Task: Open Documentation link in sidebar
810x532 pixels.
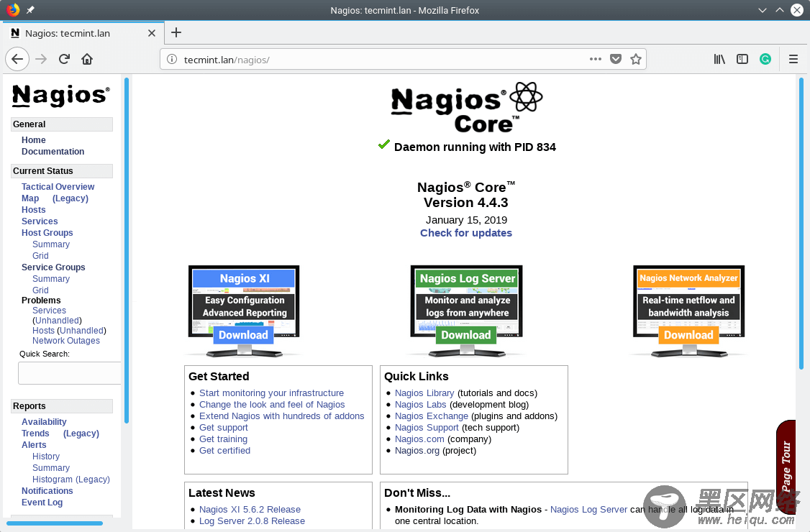Action: [x=53, y=152]
